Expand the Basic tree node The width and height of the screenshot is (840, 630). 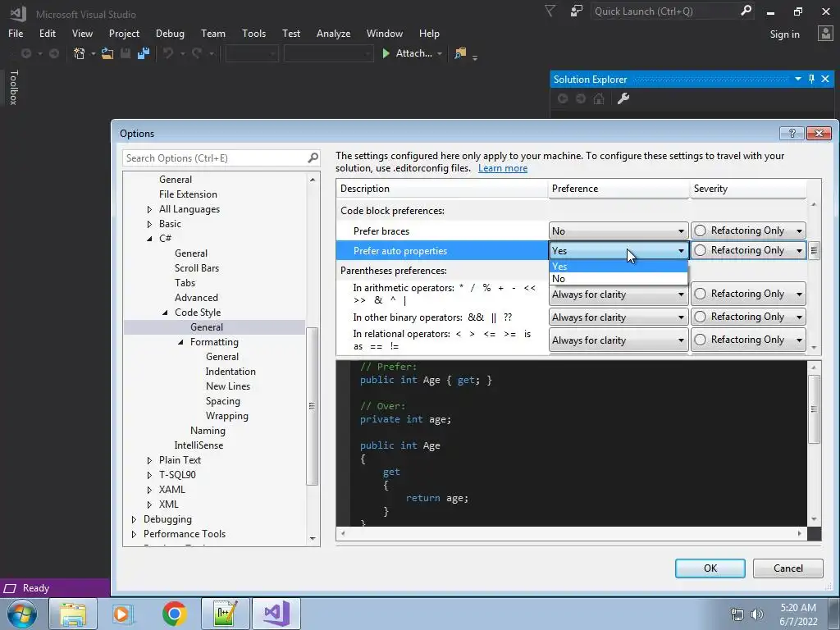click(149, 224)
